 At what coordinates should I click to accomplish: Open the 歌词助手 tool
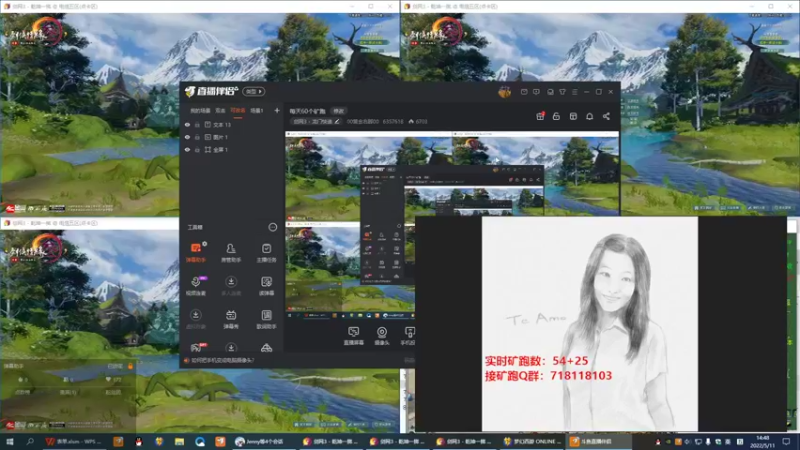[x=266, y=319]
